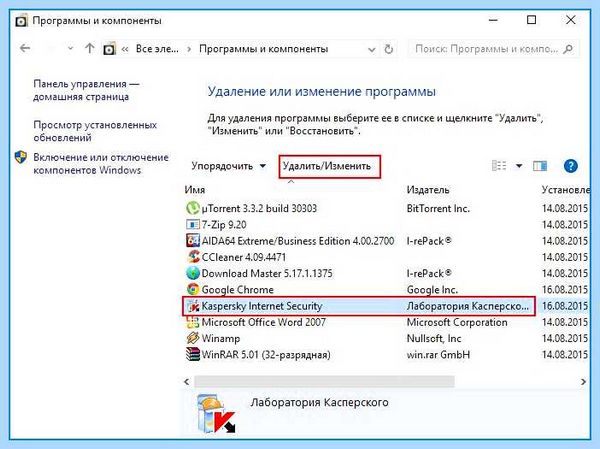Open "Включение или отключение компонентов Windows"

pos(101,163)
